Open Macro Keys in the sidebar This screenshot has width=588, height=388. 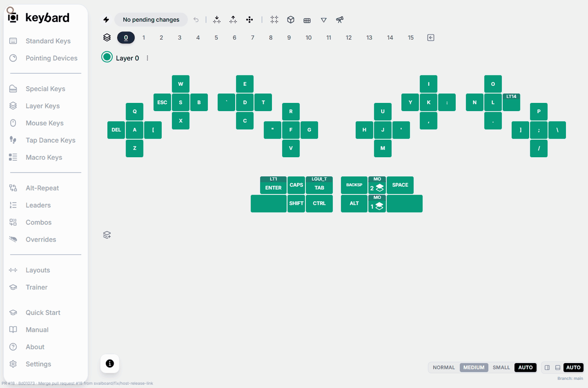tap(44, 157)
